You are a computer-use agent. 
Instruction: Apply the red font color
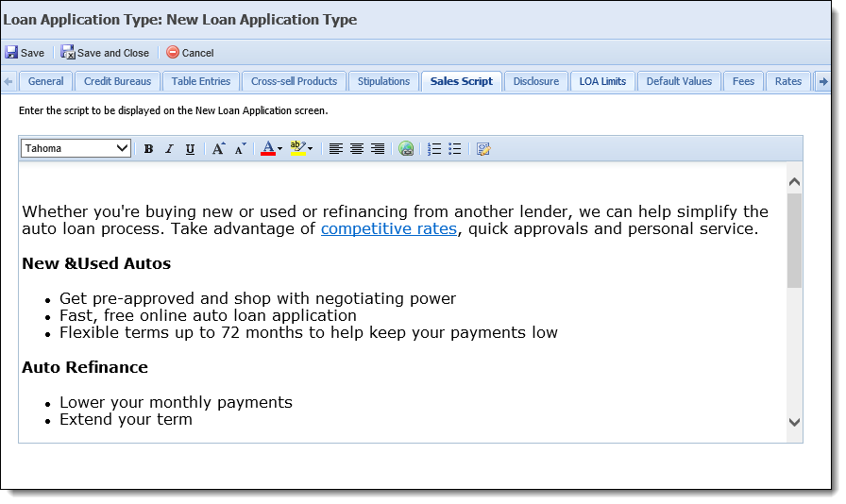pos(268,149)
